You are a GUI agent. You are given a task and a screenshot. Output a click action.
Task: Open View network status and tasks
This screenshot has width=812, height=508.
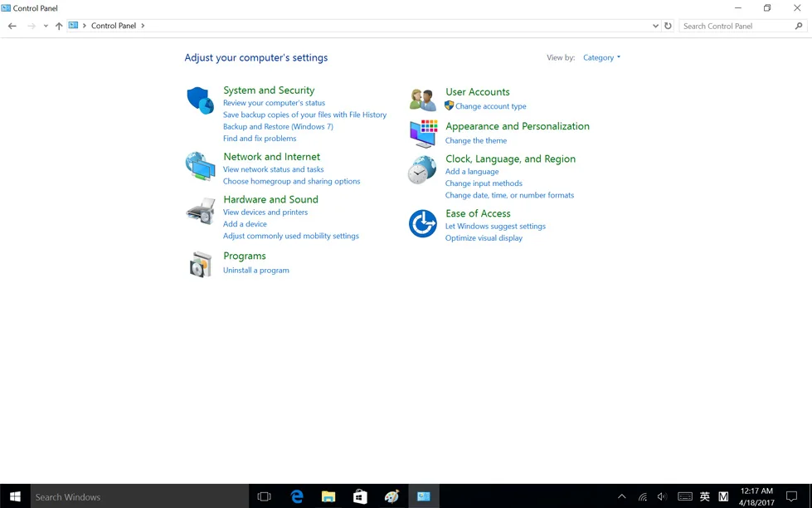coord(274,169)
